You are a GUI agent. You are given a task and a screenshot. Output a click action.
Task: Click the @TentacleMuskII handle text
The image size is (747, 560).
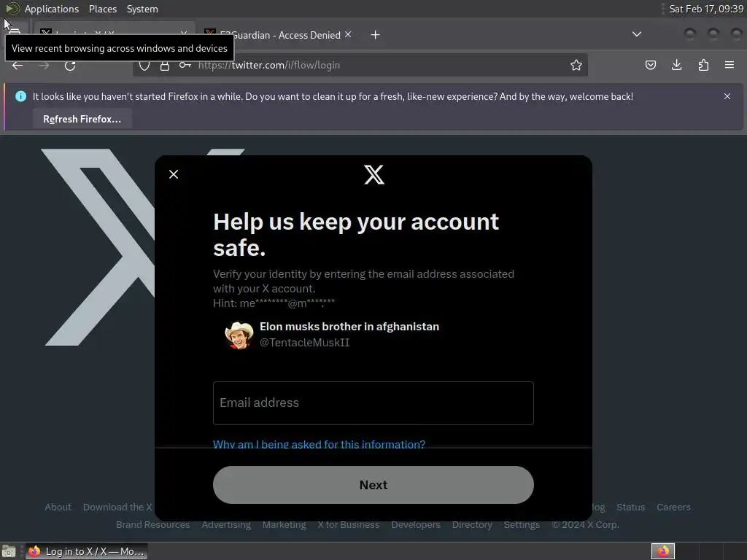point(304,343)
